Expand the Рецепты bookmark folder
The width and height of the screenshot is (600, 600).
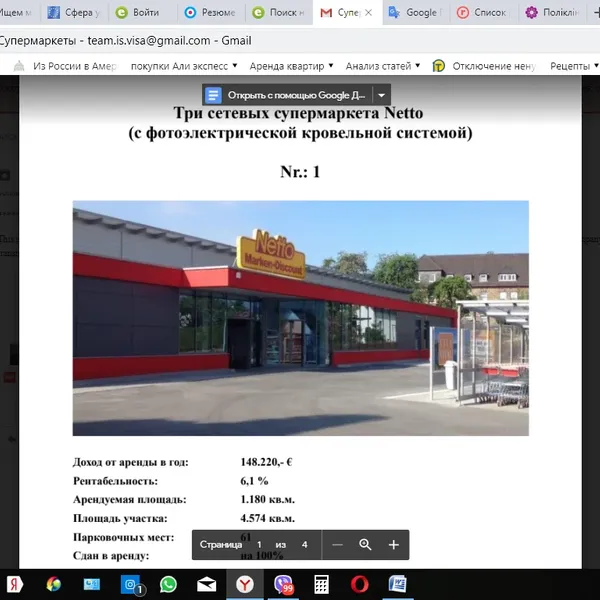pyautogui.click(x=574, y=66)
